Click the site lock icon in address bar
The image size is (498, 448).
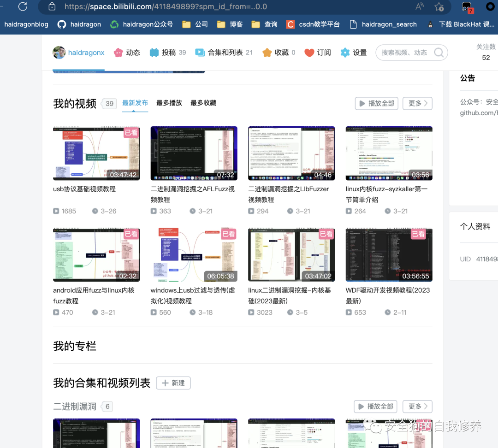(x=52, y=6)
